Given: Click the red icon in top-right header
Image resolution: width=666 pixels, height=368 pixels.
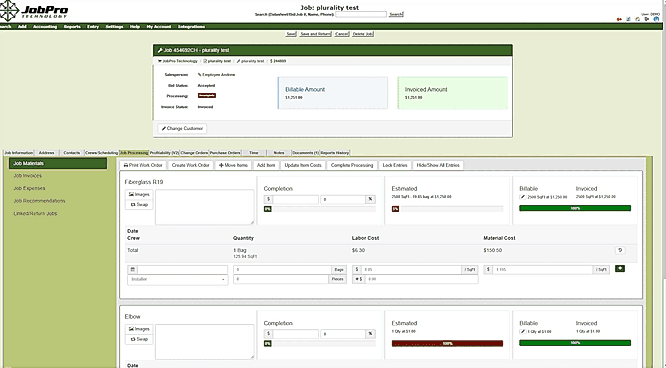Looking at the screenshot, I should pyautogui.click(x=619, y=19).
